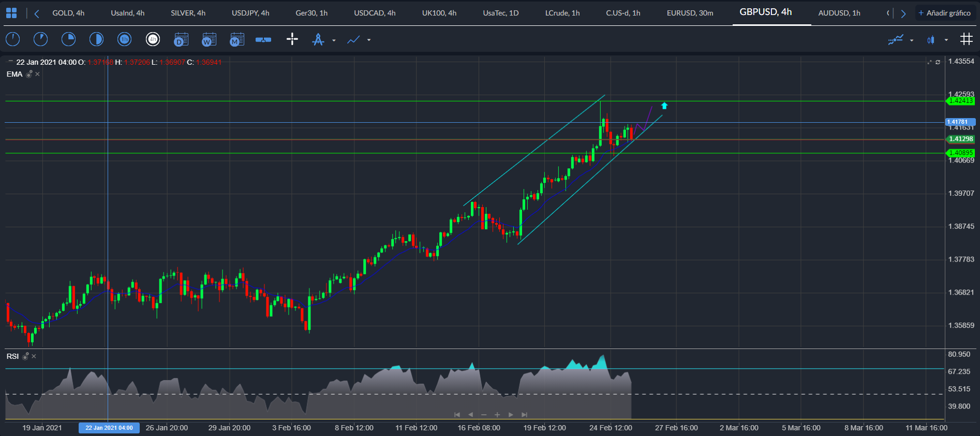This screenshot has height=436, width=980.
Task: Select the compass drawing tools icon
Action: point(318,39)
